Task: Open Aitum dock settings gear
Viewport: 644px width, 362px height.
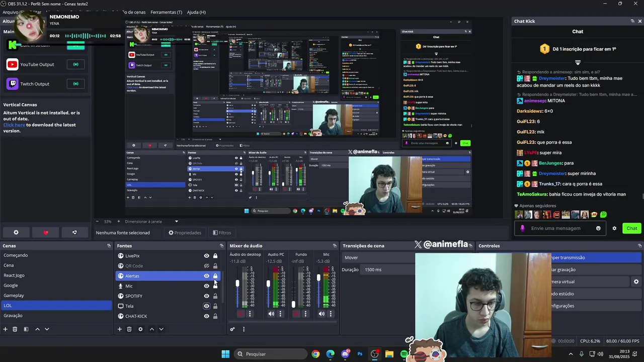Action: tap(16, 232)
